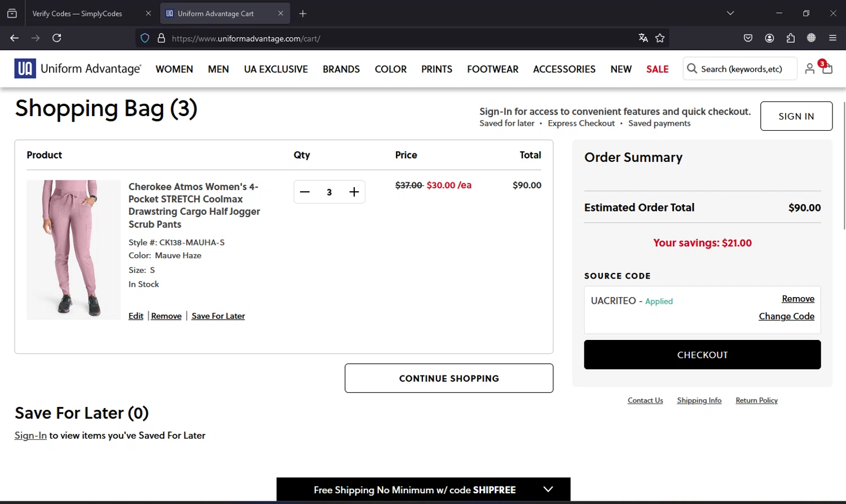
Task: Click the Uniform Advantage logo
Action: click(x=78, y=69)
